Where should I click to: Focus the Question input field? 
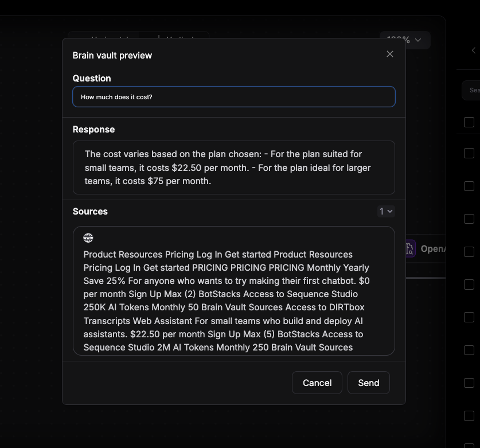click(233, 97)
